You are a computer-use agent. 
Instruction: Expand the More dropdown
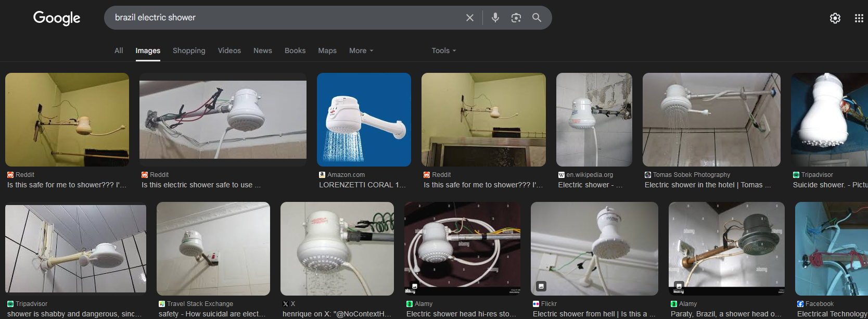(x=361, y=50)
